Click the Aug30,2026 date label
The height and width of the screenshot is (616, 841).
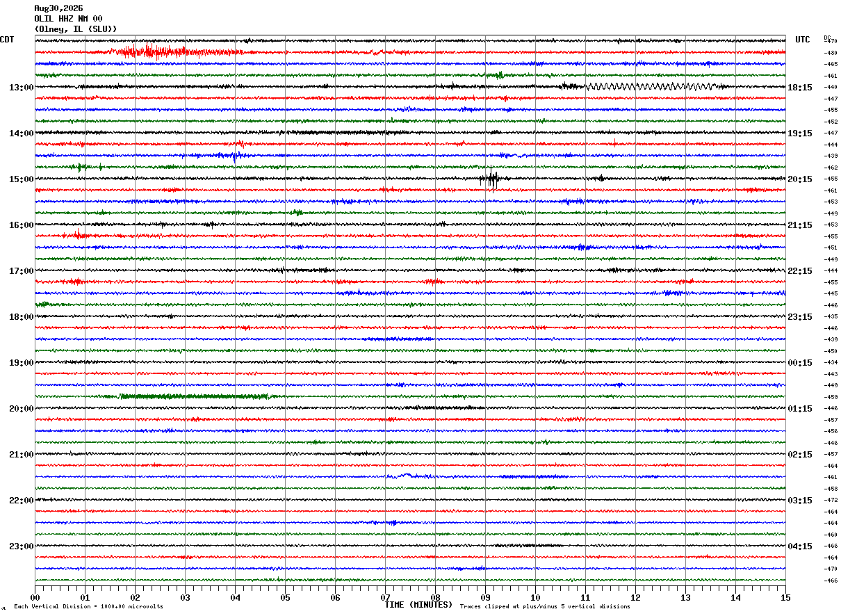58,8
